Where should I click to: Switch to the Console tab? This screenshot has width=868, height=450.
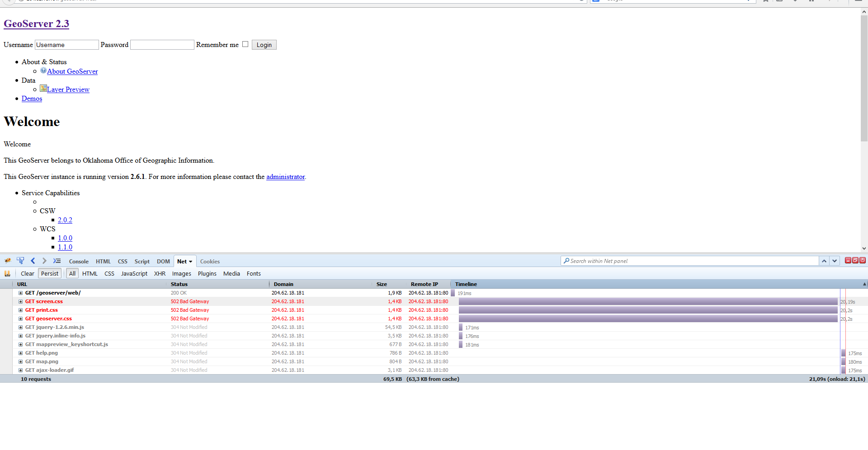click(79, 261)
